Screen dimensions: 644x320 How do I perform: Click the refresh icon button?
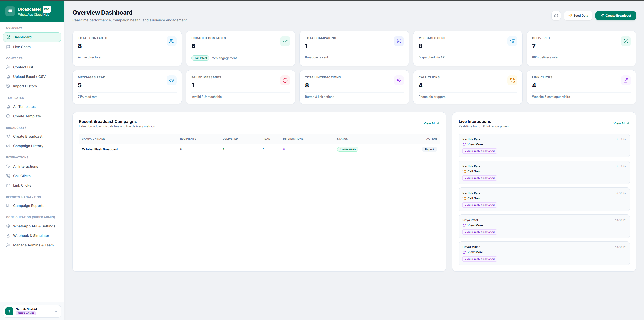(556, 16)
